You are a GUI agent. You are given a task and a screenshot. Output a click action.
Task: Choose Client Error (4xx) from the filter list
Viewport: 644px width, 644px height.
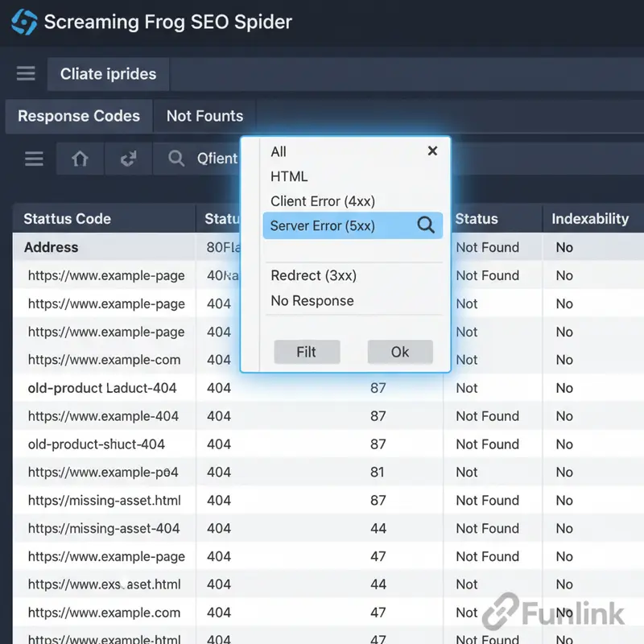click(x=325, y=200)
